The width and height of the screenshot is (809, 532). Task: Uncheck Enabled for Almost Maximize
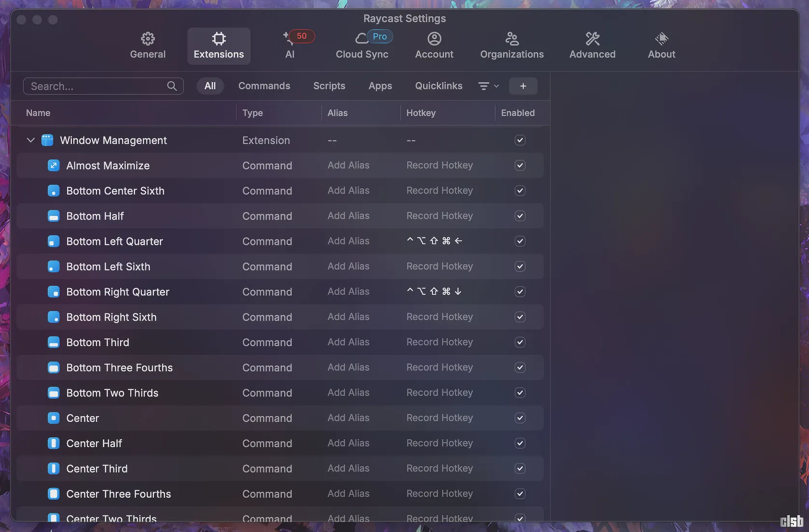520,166
